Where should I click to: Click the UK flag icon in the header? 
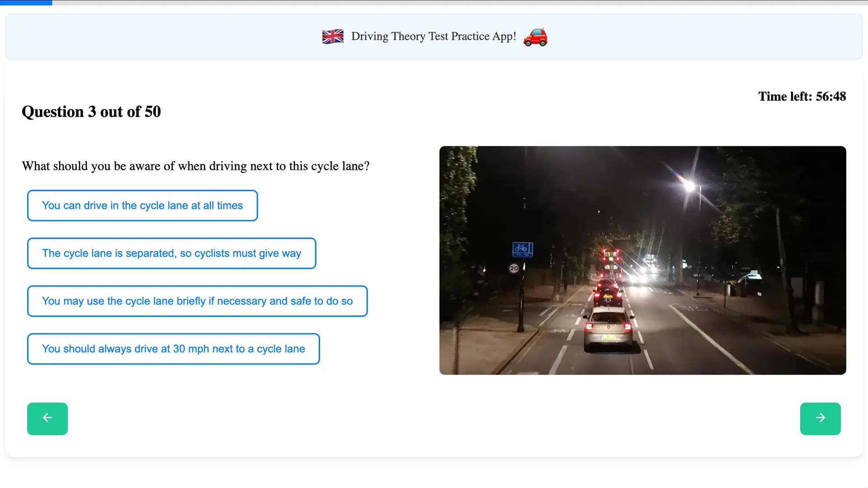(333, 36)
